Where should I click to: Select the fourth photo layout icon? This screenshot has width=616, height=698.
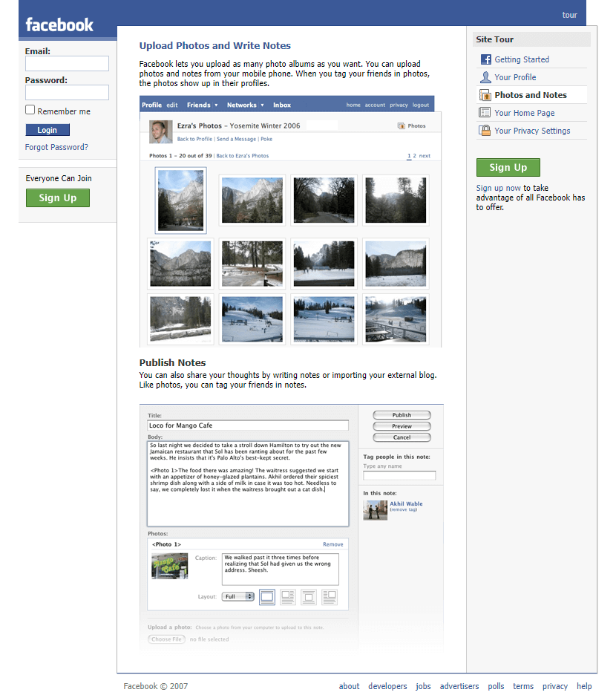pos(330,597)
